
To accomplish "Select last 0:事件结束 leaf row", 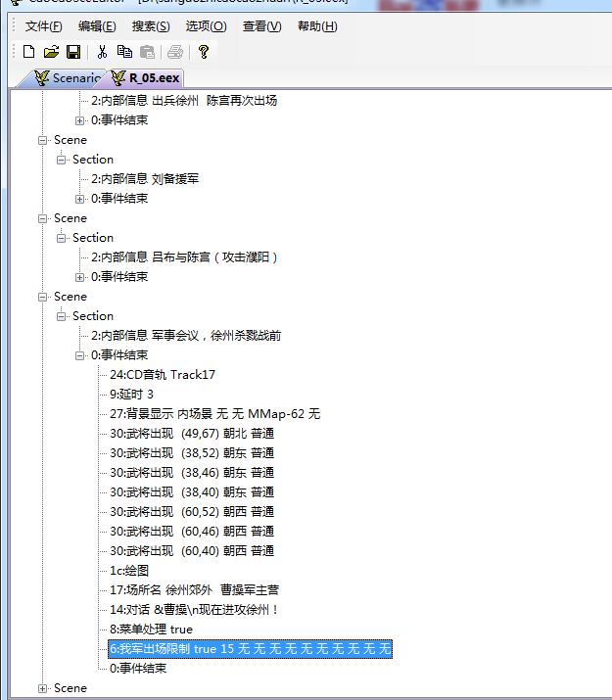I will point(138,669).
